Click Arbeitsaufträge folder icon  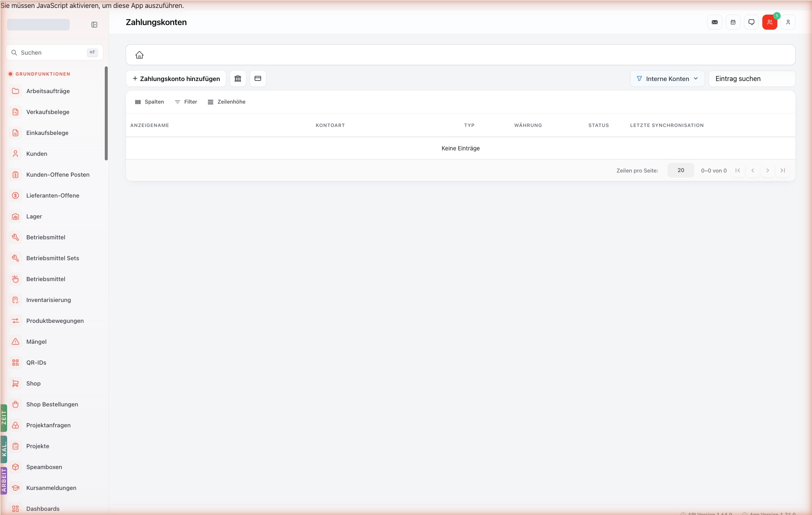click(x=15, y=91)
